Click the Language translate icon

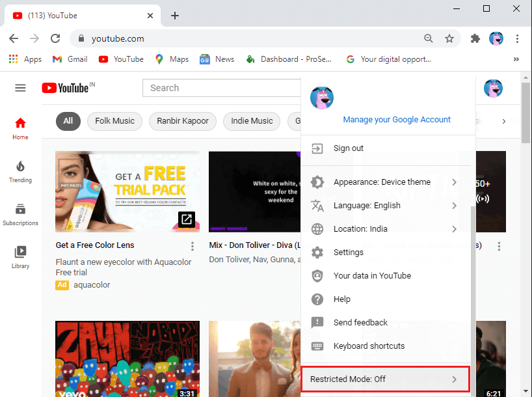pos(317,206)
